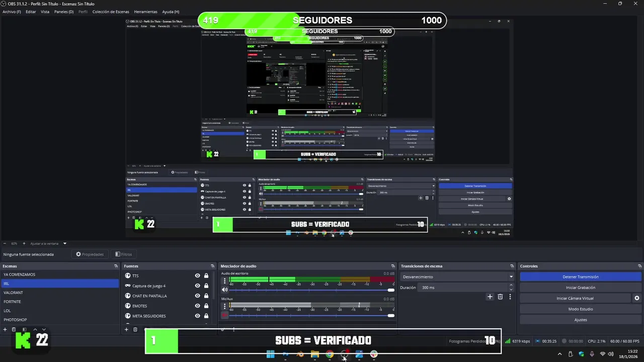Viewport: 644px width, 362px height.
Task: Zoom in the preview with plus icon
Action: 24,243
